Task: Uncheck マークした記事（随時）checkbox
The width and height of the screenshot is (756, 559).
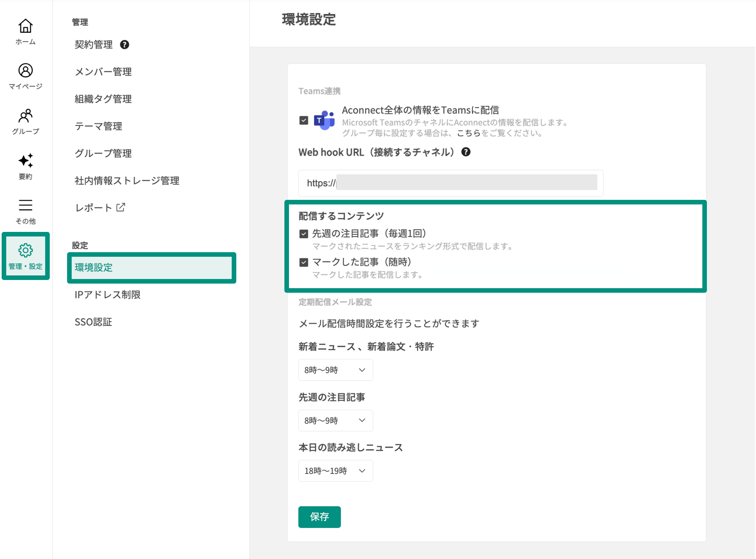Action: 304,262
